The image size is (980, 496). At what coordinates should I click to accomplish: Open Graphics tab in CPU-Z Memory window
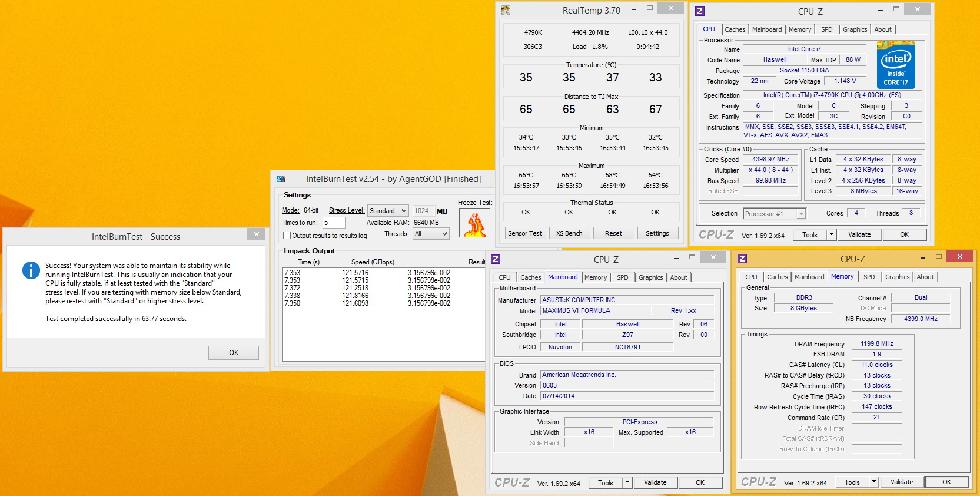897,277
